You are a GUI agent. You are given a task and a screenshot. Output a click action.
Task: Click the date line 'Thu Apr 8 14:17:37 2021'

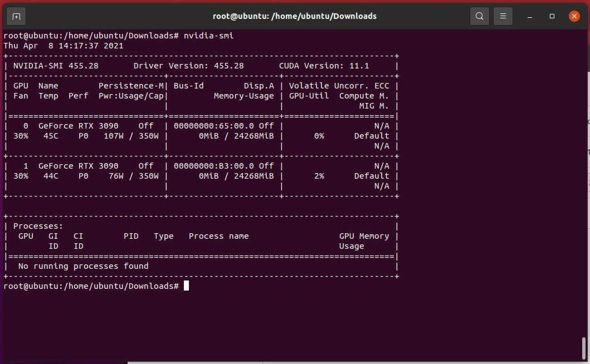64,46
